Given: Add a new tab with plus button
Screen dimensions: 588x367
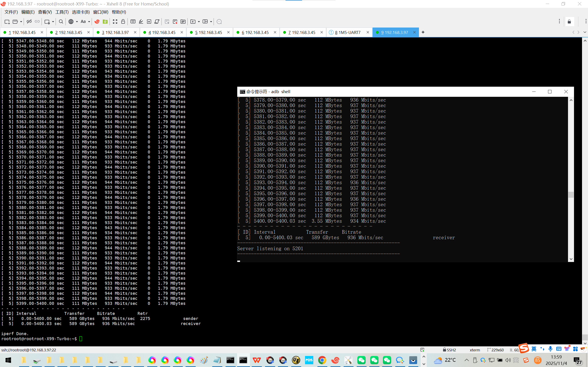Looking at the screenshot, I should pos(423,32).
